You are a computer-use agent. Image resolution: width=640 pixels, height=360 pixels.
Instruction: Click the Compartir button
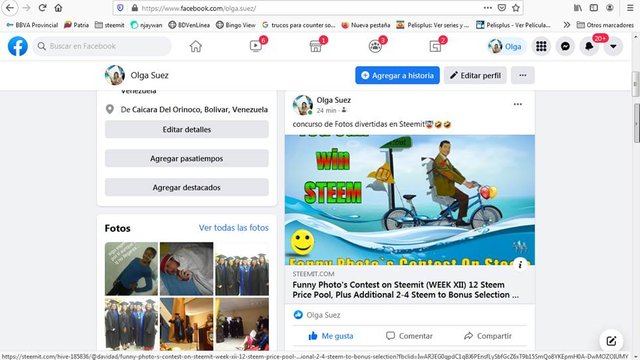coord(488,336)
